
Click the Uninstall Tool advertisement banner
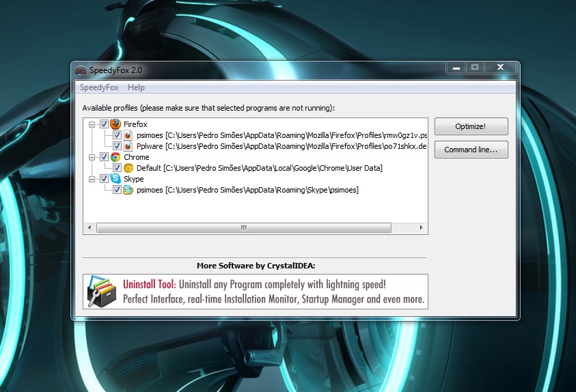pyautogui.click(x=256, y=292)
